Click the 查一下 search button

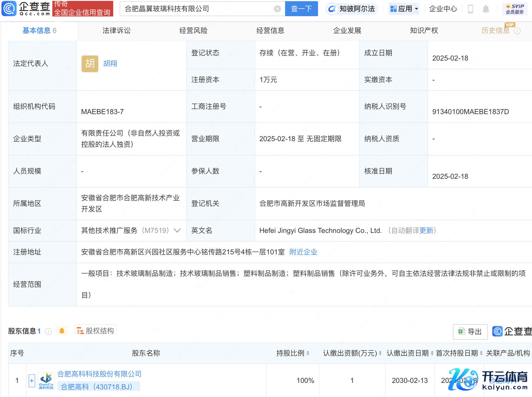(x=301, y=9)
